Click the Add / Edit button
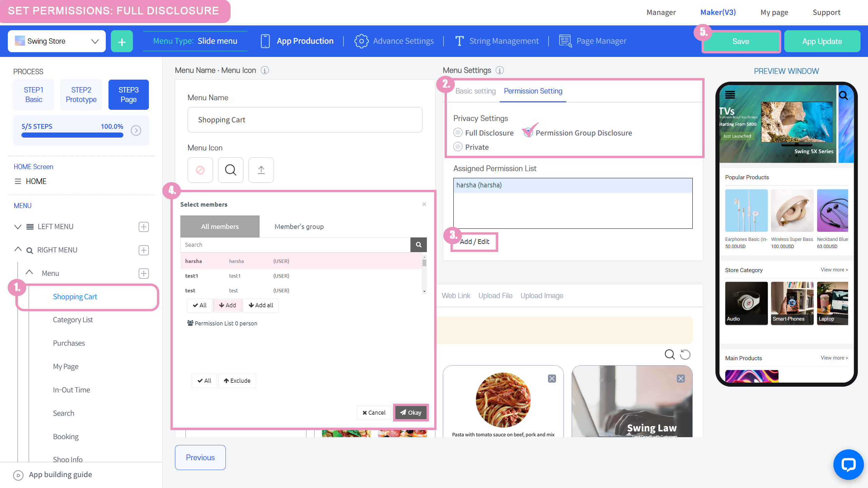The width and height of the screenshot is (868, 488). 474,242
